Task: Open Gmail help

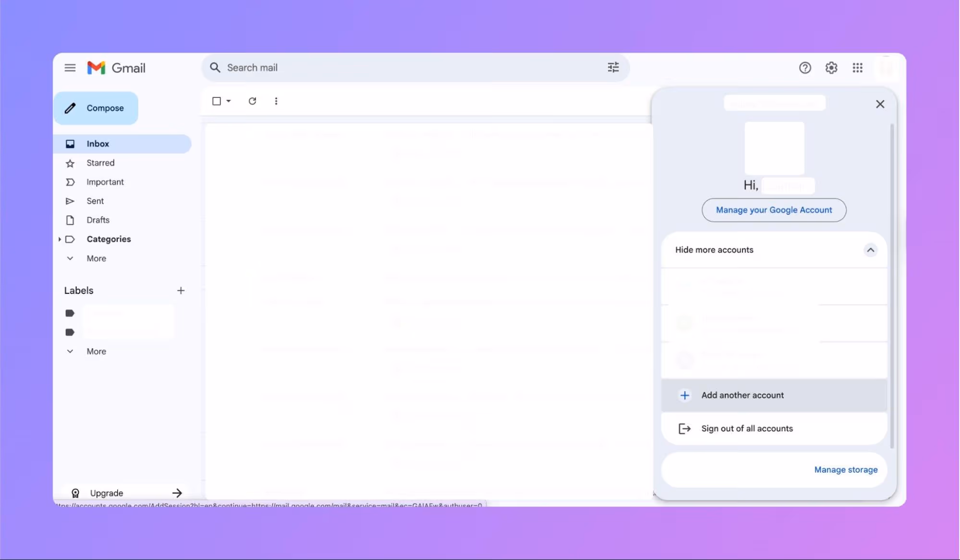Action: pyautogui.click(x=805, y=68)
